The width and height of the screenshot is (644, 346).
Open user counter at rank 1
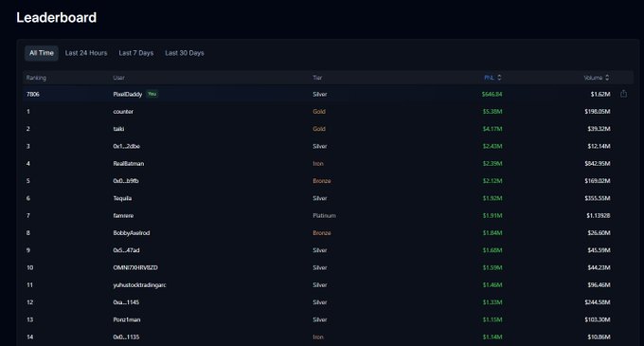click(x=123, y=111)
